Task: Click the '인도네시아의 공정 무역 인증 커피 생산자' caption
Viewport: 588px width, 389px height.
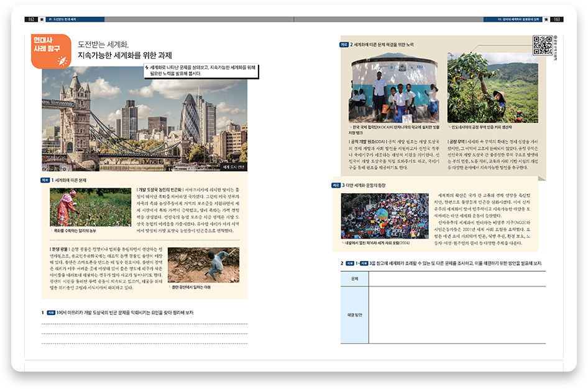Action: coord(480,127)
